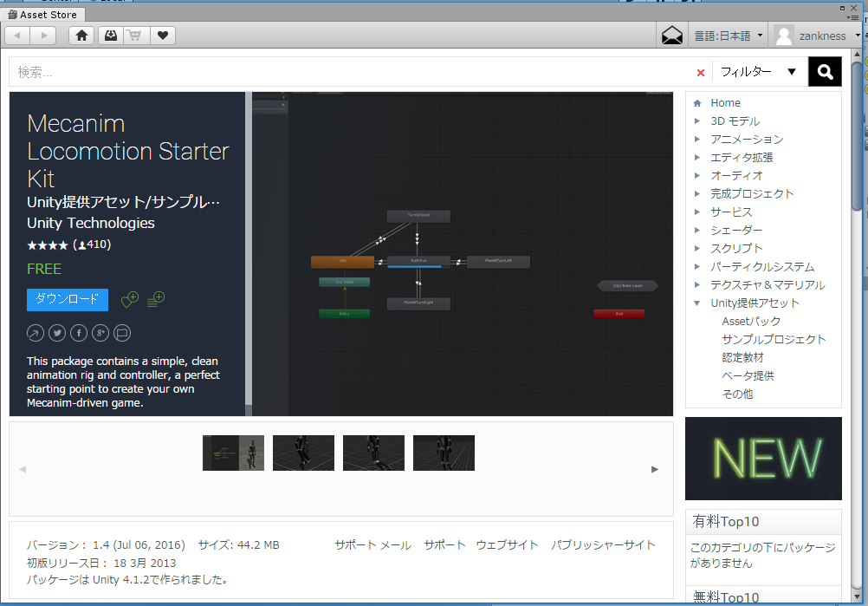Image resolution: width=868 pixels, height=606 pixels.
Task: Expand the サービス category
Action: point(697,212)
